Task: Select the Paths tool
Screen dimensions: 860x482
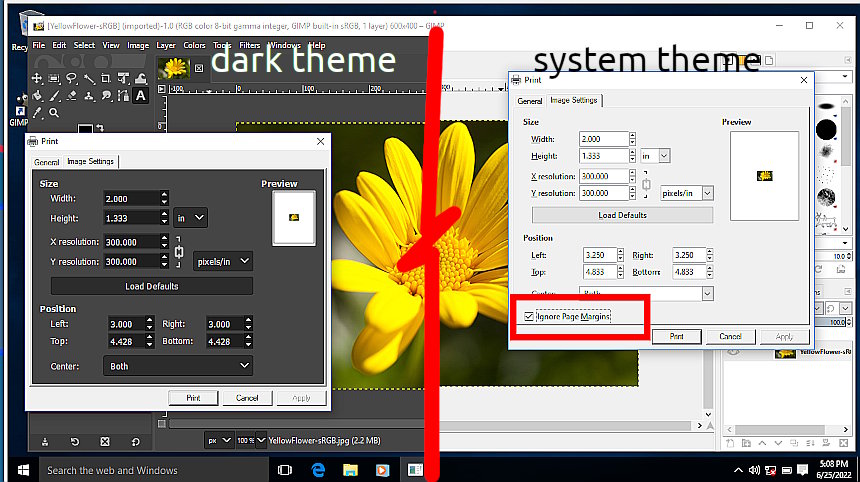Action: [123, 96]
